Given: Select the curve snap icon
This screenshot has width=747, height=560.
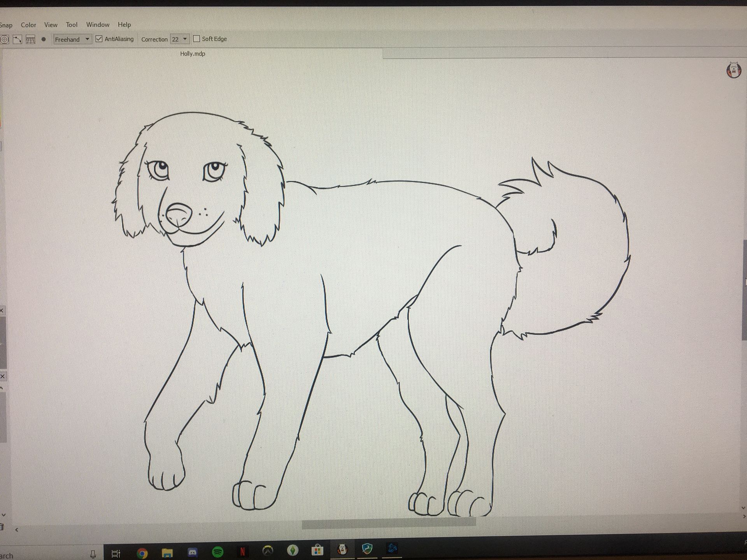Looking at the screenshot, I should [18, 39].
